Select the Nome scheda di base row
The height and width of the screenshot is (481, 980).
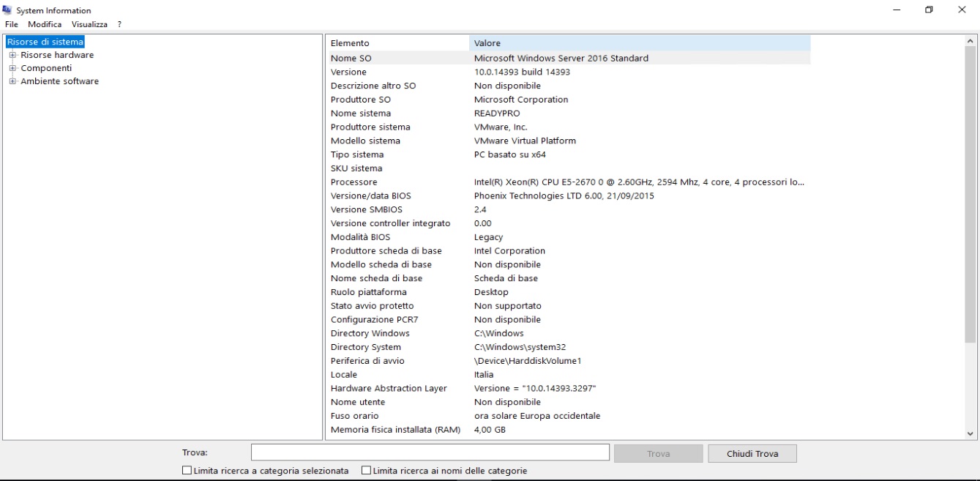pyautogui.click(x=568, y=278)
